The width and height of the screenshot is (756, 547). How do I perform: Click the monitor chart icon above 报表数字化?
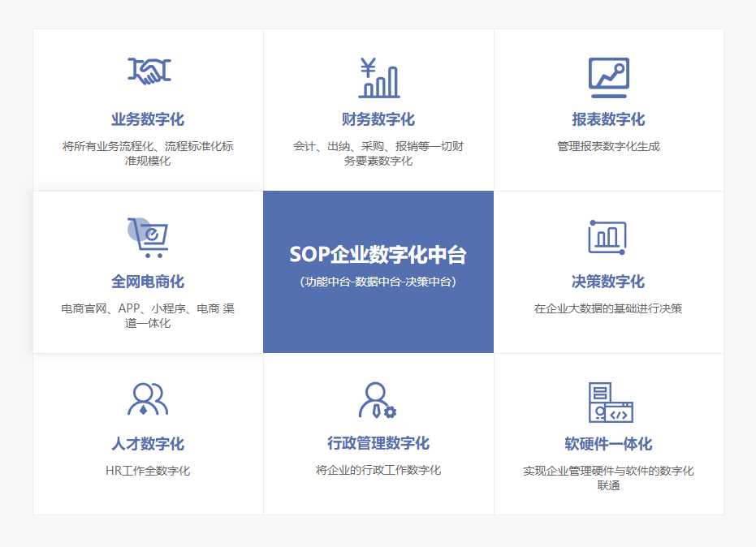[608, 78]
